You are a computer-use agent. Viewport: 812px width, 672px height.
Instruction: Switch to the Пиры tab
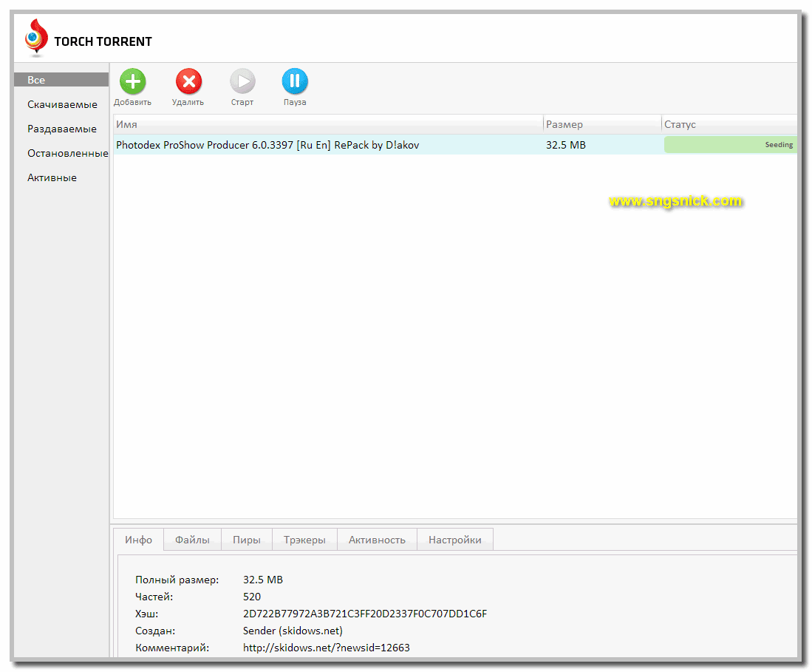click(247, 540)
